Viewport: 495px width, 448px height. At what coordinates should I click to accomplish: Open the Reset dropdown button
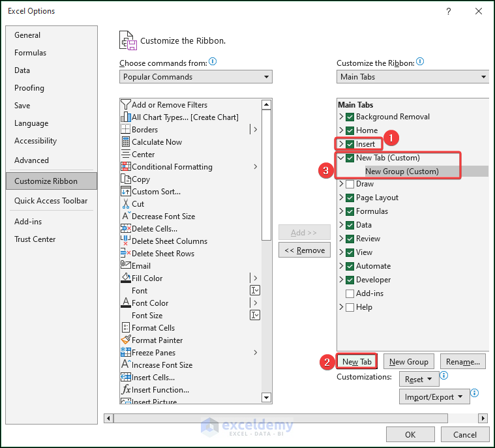[419, 379]
